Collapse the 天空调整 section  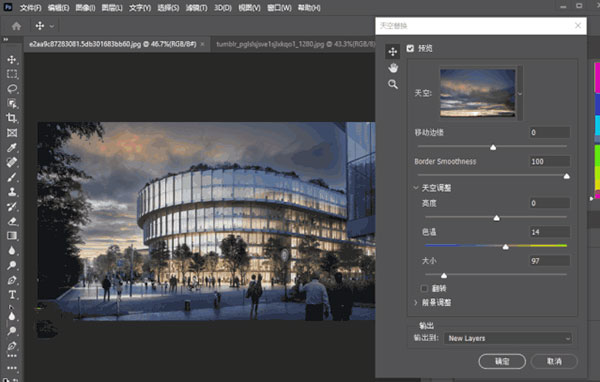pyautogui.click(x=416, y=188)
